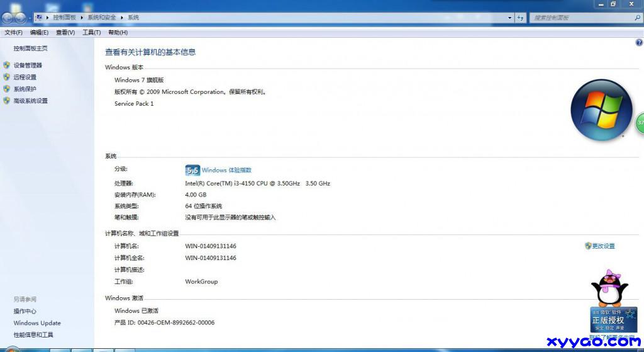Expand the arrow after 控制面板 breadcrumb
The height and width of the screenshot is (352, 644).
(82, 18)
